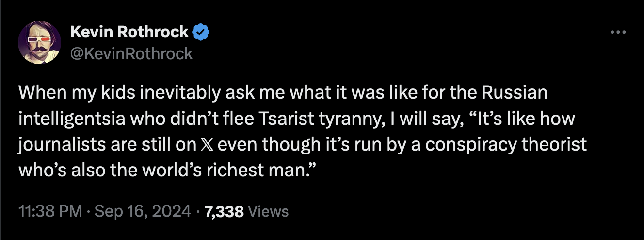Click the 7,338 view count number
The image size is (644, 240).
(x=224, y=211)
